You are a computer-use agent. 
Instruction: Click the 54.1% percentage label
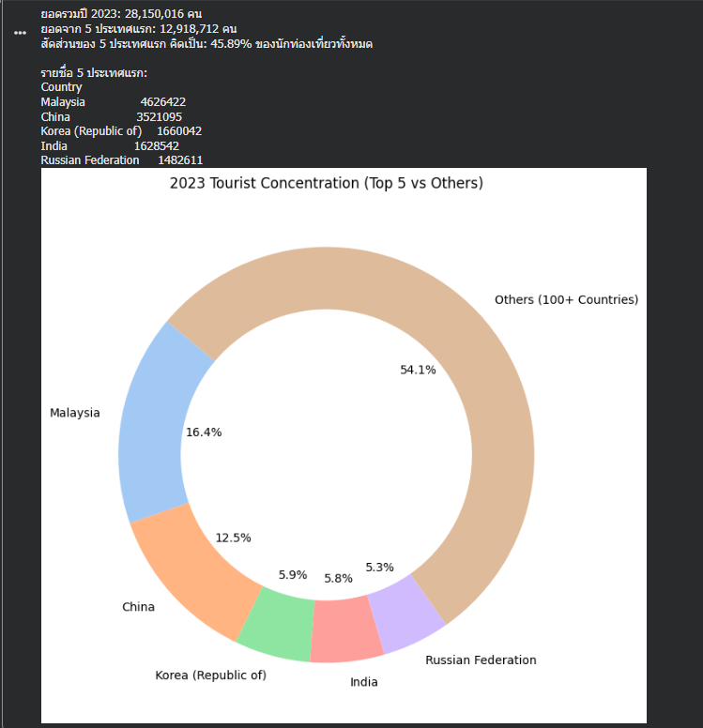418,371
